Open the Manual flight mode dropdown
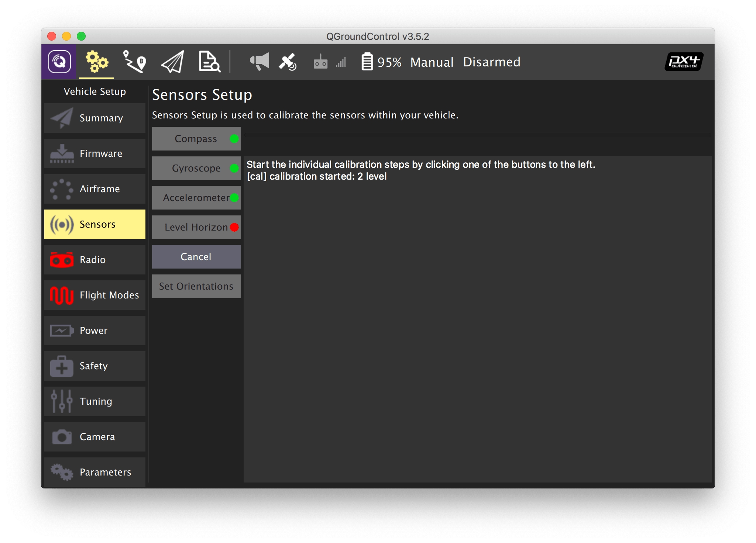The width and height of the screenshot is (756, 543). click(x=432, y=62)
